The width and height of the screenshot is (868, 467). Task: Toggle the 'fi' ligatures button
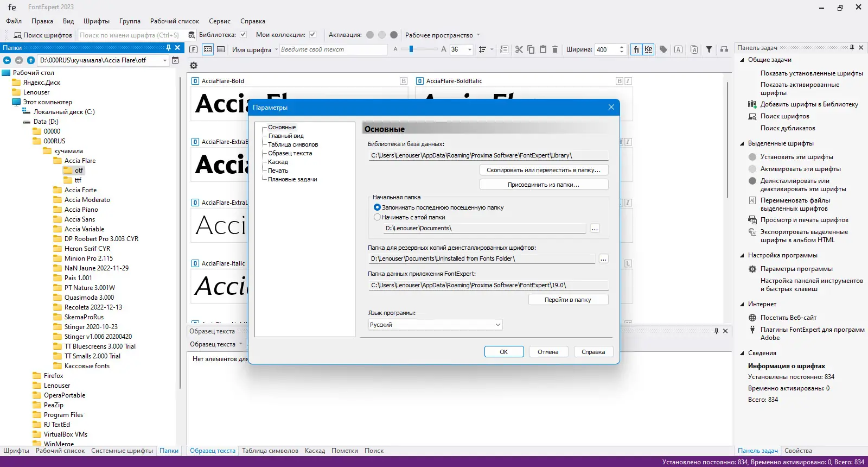tap(636, 49)
